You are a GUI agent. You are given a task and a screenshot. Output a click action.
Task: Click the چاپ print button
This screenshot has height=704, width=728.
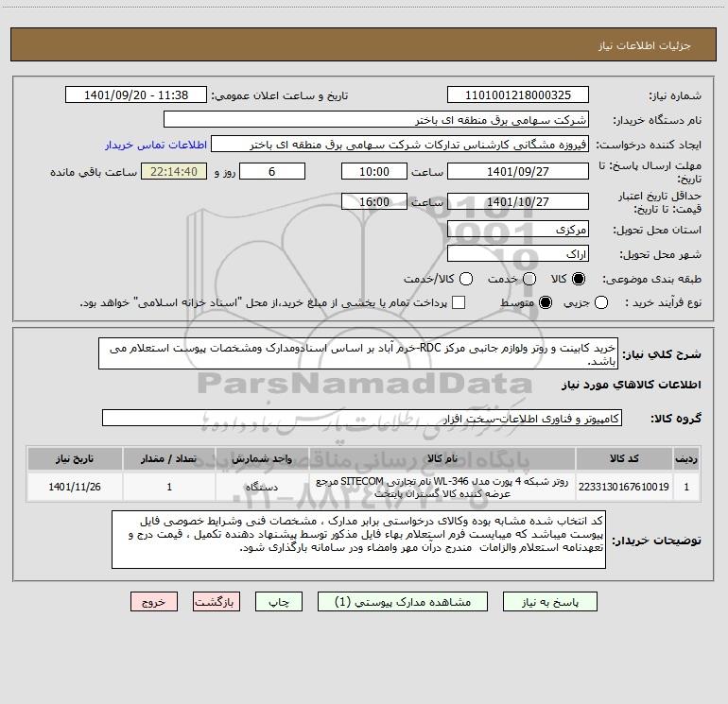[279, 602]
